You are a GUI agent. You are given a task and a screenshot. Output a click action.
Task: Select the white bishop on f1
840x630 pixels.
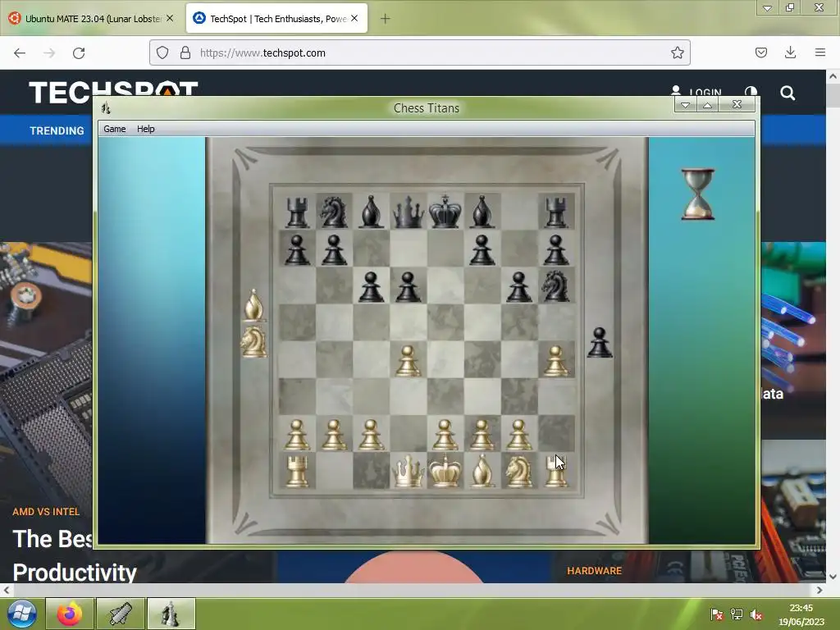point(482,472)
